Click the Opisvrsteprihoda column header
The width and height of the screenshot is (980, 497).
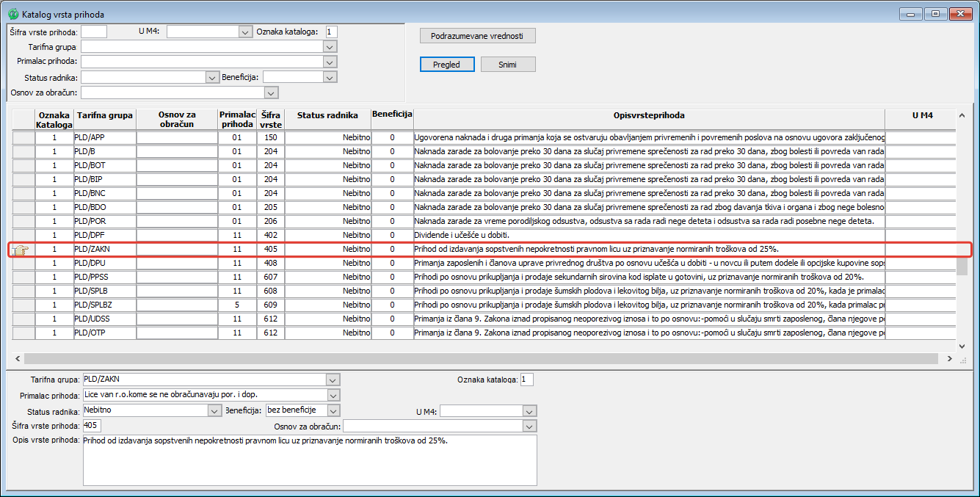pos(649,115)
